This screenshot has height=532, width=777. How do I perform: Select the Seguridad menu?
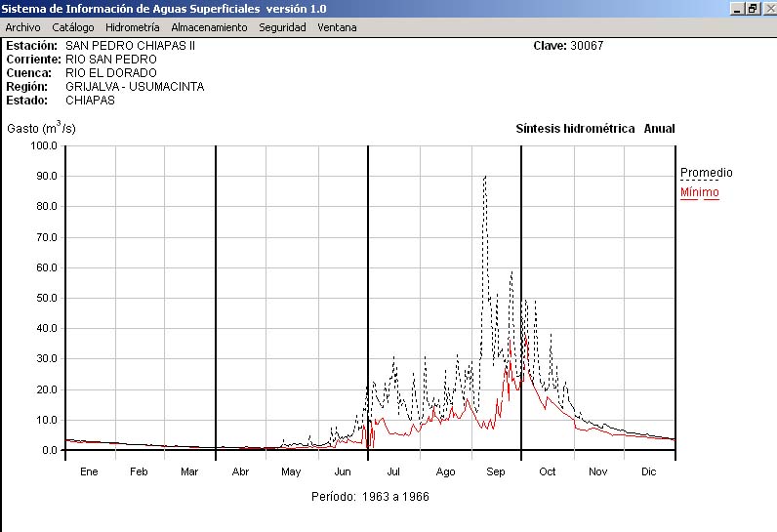(282, 27)
